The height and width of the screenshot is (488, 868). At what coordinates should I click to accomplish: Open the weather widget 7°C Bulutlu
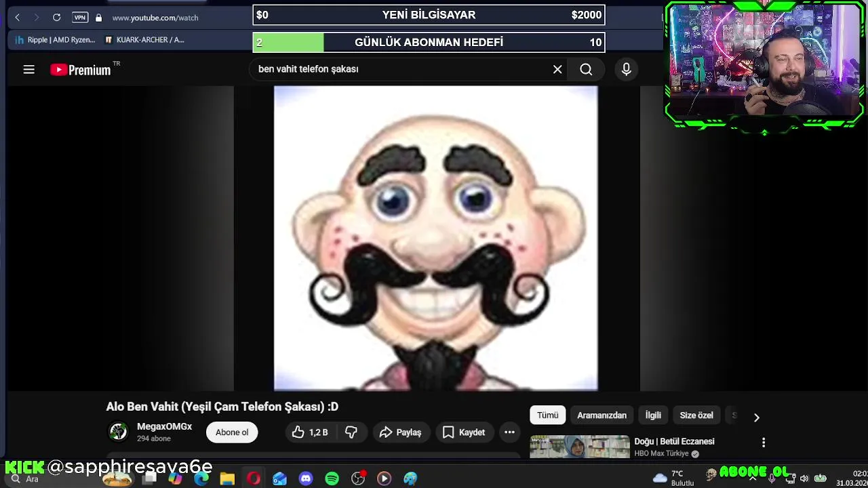(672, 479)
